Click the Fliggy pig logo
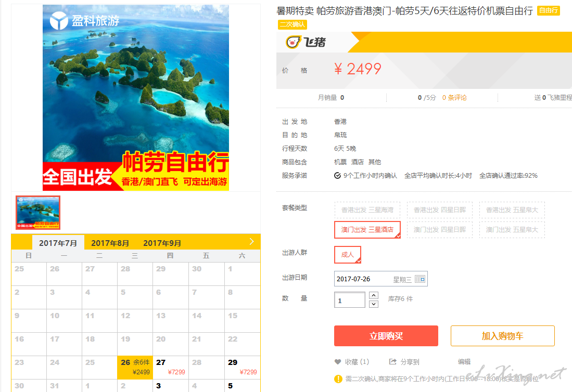The width and height of the screenshot is (572, 392). click(x=294, y=42)
